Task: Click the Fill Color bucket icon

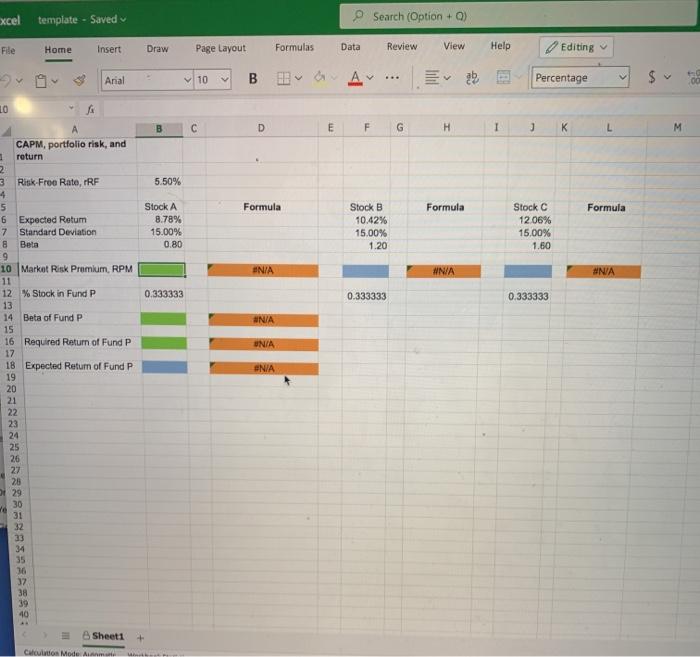Action: 320,78
